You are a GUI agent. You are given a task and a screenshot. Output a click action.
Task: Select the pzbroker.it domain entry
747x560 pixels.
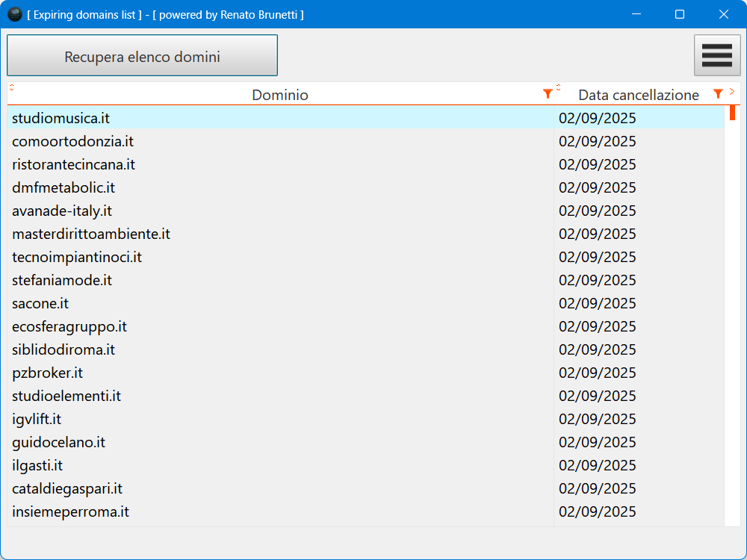click(47, 373)
